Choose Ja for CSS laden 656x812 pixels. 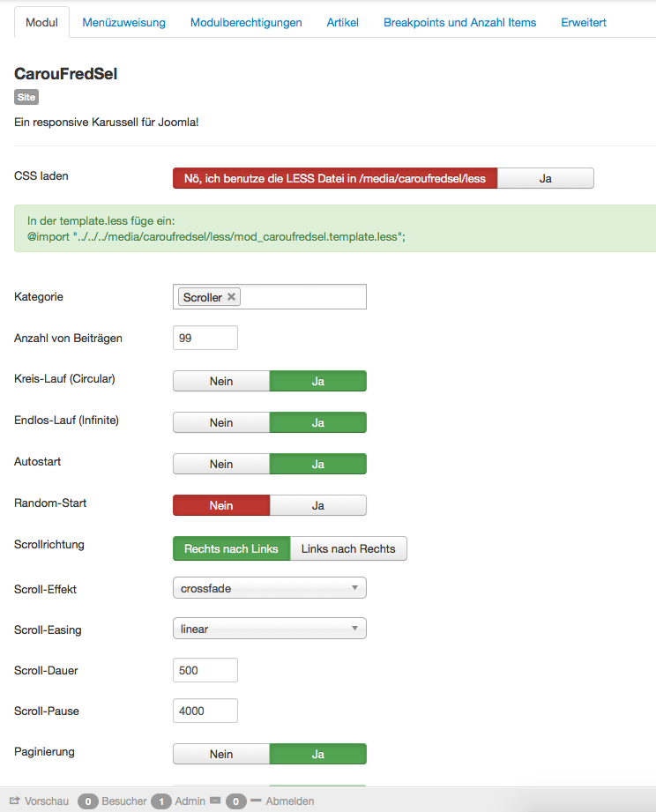(546, 178)
